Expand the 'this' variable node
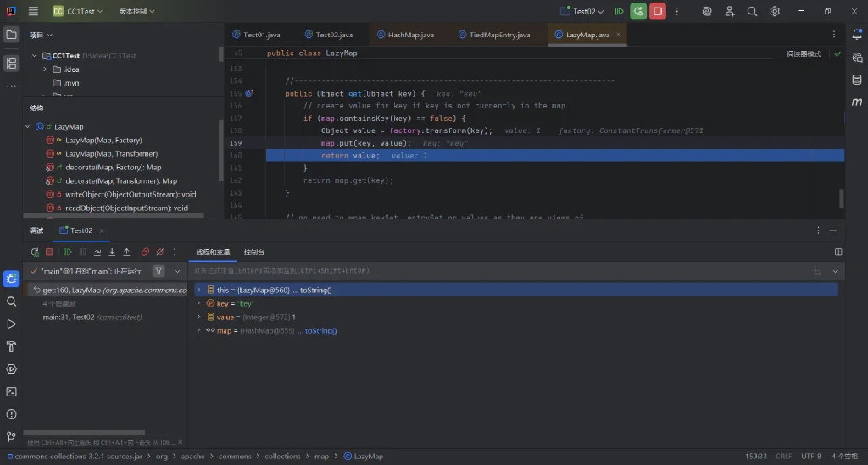The image size is (868, 465). coord(198,290)
